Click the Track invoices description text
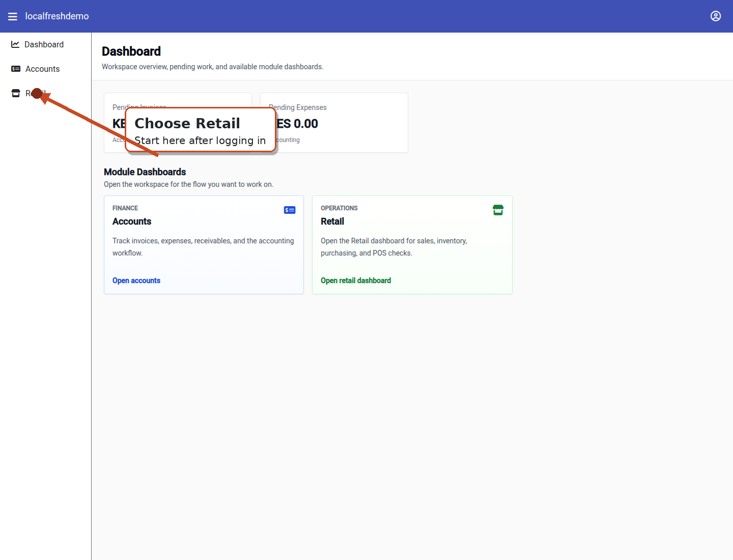This screenshot has width=733, height=560. point(203,247)
